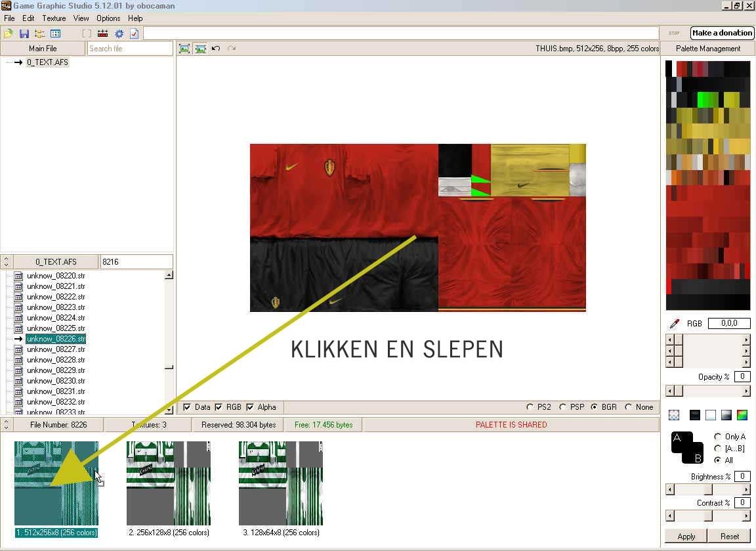Image resolution: width=756 pixels, height=551 pixels.
Task: Click the Make a donation button
Action: point(722,33)
